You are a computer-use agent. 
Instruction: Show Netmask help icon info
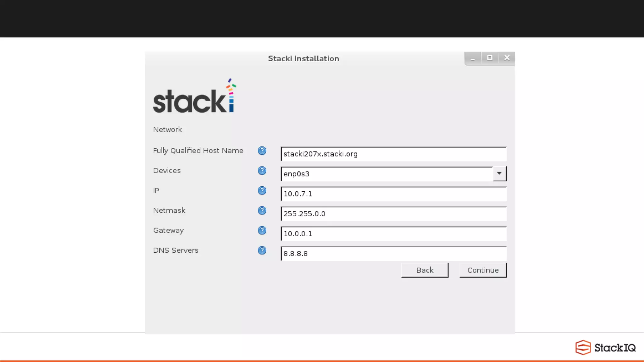coord(262,211)
